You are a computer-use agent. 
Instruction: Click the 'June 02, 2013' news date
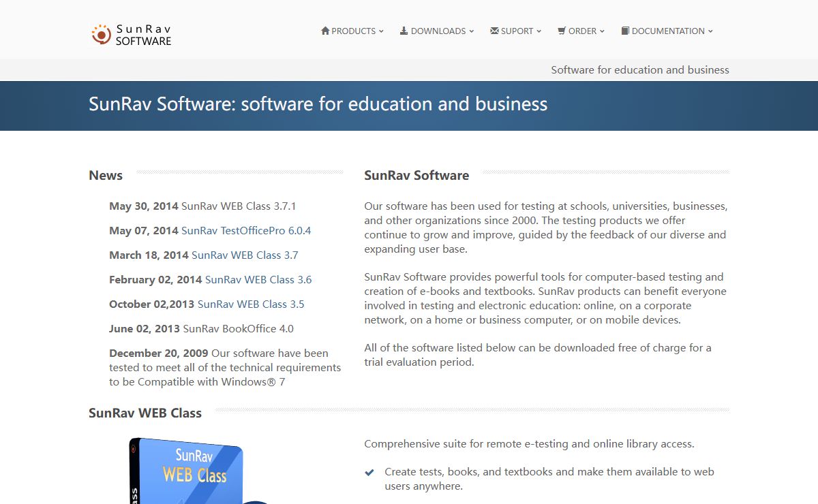coord(145,328)
